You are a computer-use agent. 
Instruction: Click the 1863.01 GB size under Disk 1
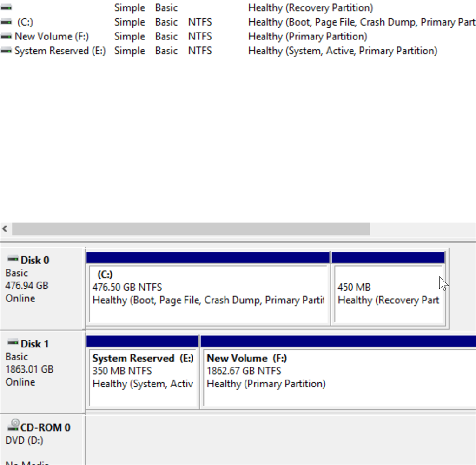[29, 369]
